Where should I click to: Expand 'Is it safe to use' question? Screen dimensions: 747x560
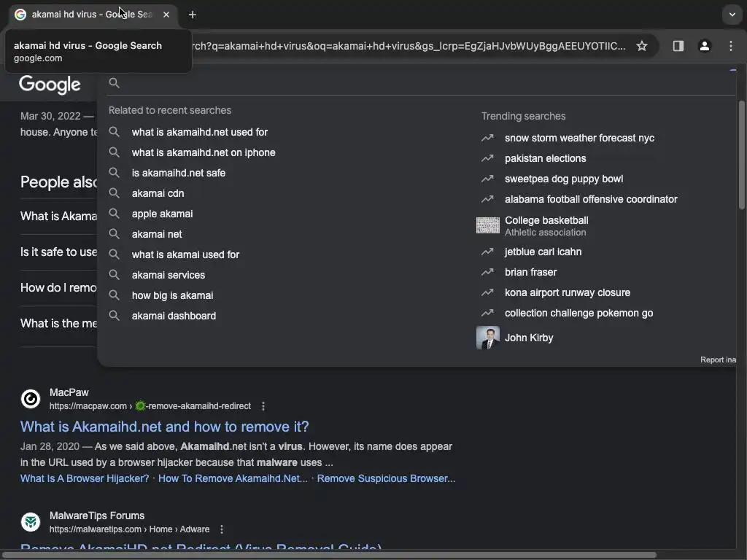[x=58, y=252]
